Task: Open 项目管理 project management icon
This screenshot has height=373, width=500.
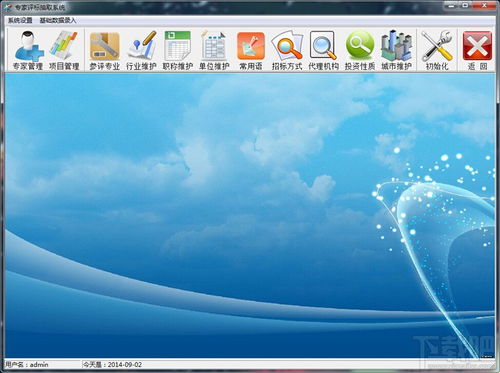Action: point(64,50)
